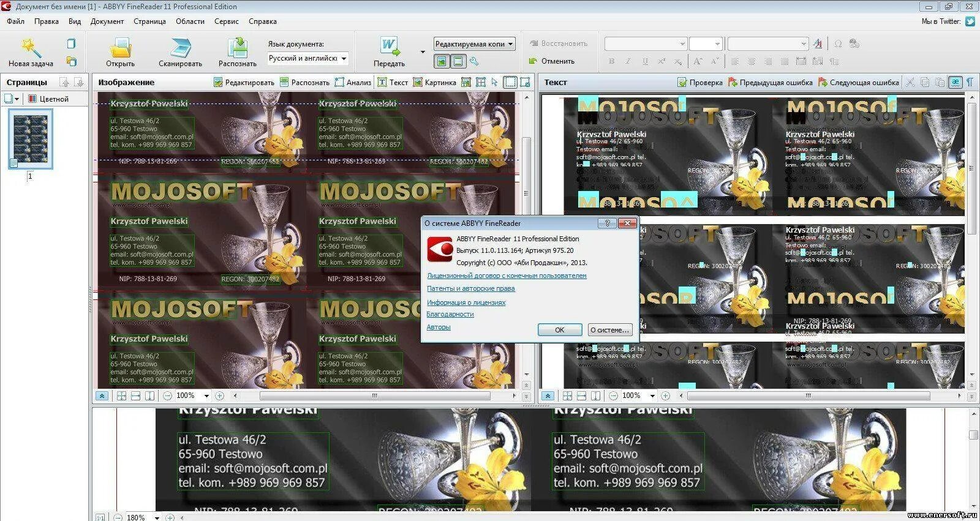
Task: Toggle the highlighted uncertain characters button
Action: tap(955, 82)
